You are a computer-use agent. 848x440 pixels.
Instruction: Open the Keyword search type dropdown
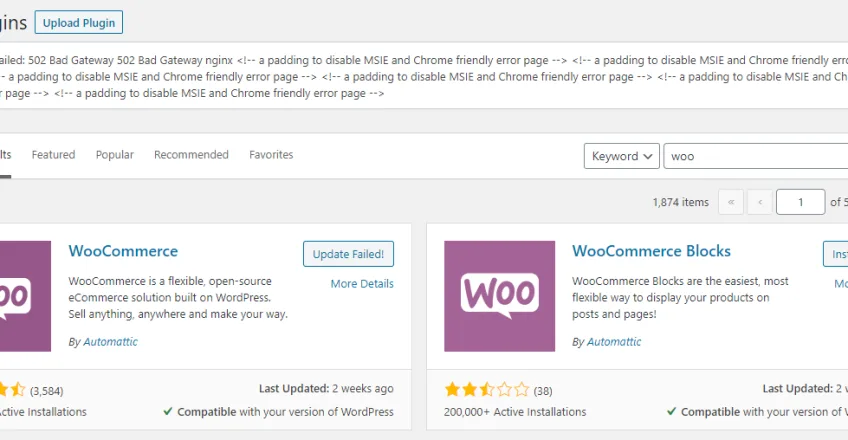621,156
